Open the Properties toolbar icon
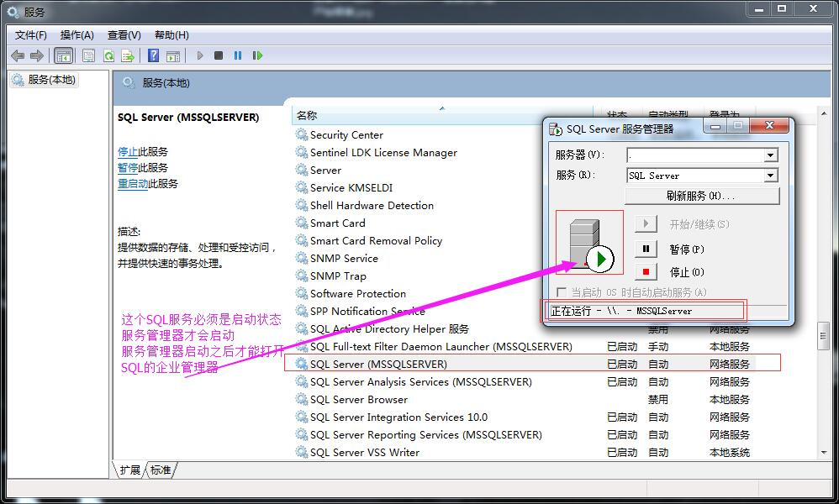The height and width of the screenshot is (504, 839). pos(89,55)
